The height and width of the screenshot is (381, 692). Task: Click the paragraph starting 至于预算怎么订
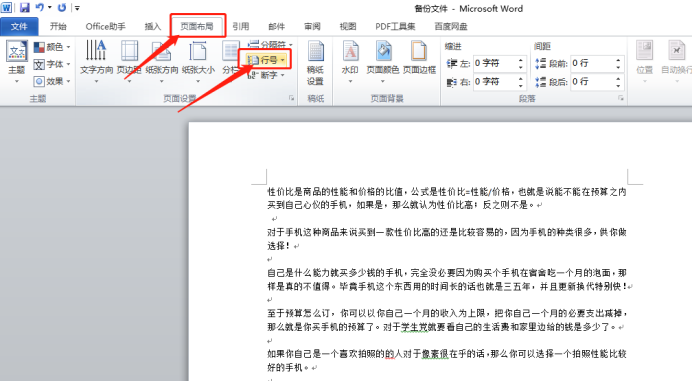click(x=447, y=320)
